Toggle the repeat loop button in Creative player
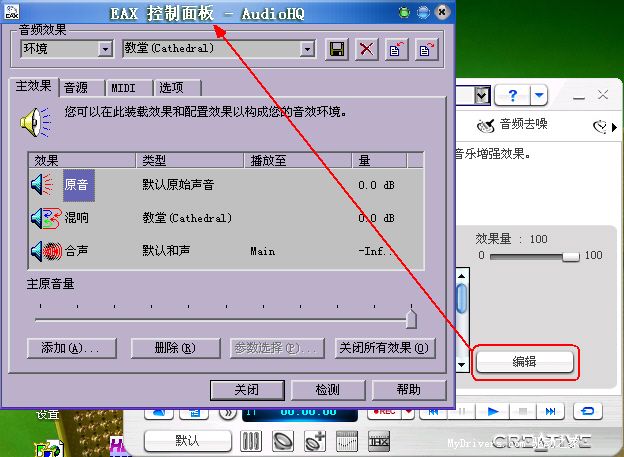 tap(588, 412)
